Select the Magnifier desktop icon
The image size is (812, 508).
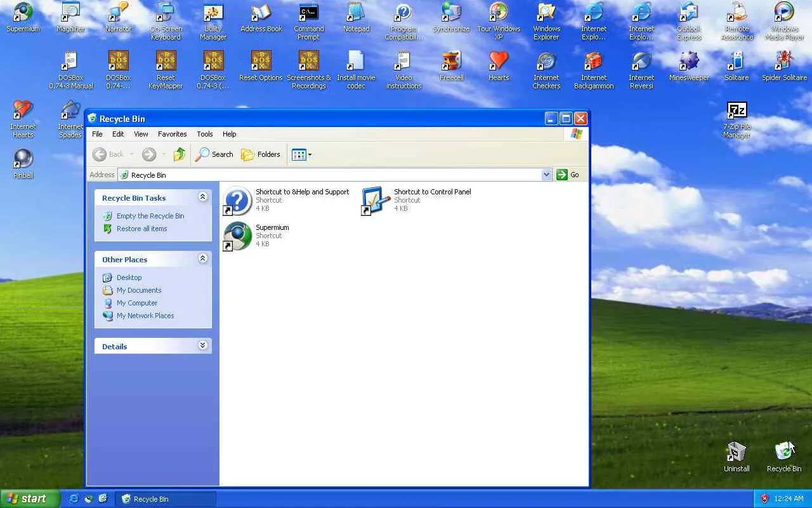pyautogui.click(x=70, y=18)
